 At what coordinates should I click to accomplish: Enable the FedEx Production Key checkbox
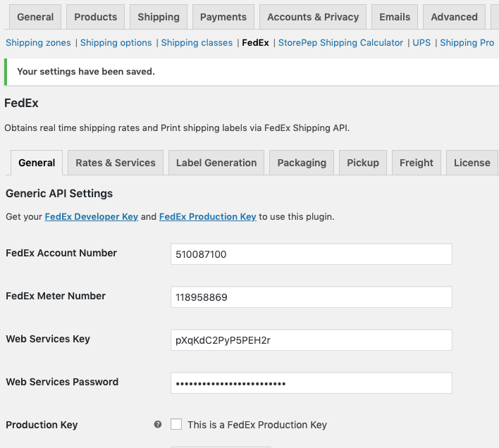[176, 424]
